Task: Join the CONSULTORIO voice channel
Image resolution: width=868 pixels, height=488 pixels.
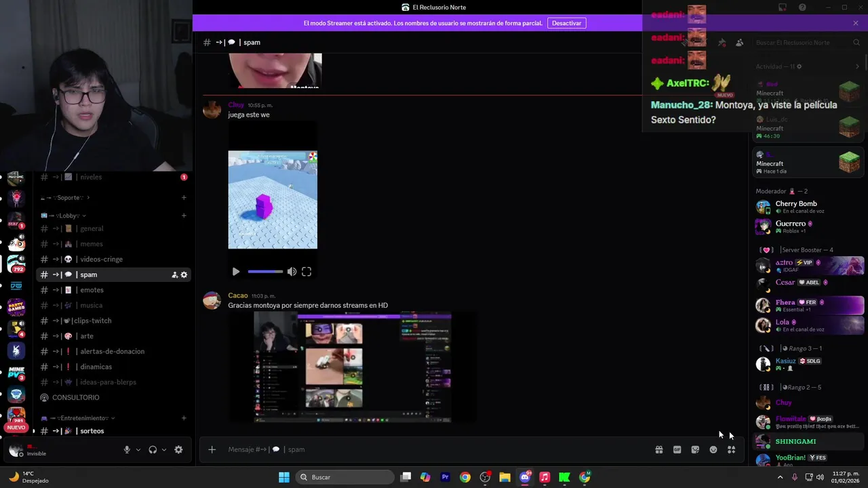Action: 113,397
